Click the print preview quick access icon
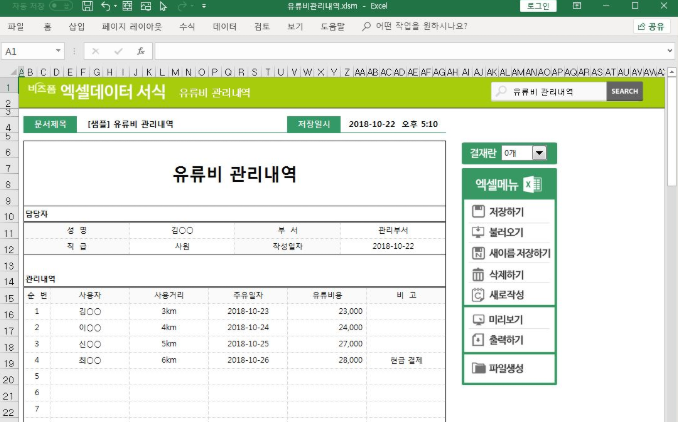 127,6
